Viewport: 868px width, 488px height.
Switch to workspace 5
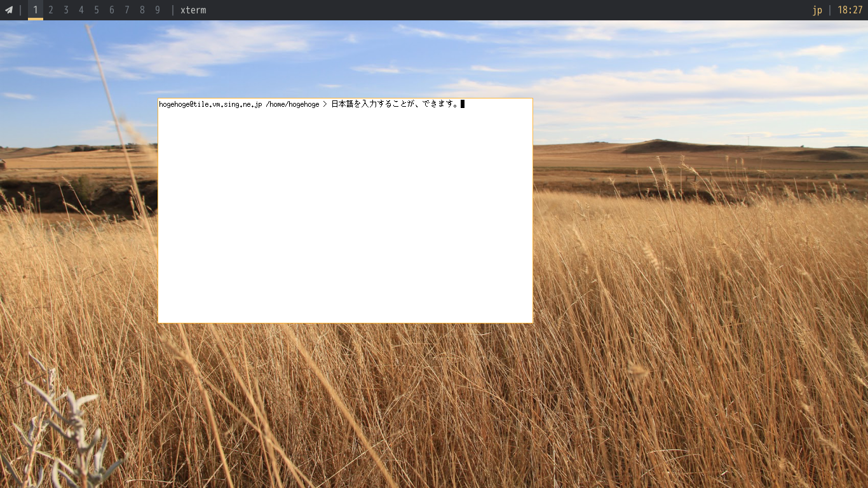click(97, 10)
